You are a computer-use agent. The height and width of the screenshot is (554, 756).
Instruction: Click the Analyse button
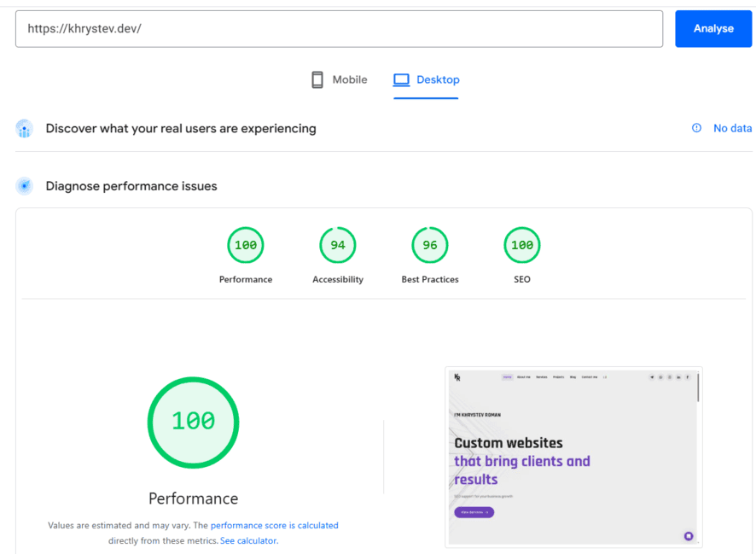coord(713,28)
